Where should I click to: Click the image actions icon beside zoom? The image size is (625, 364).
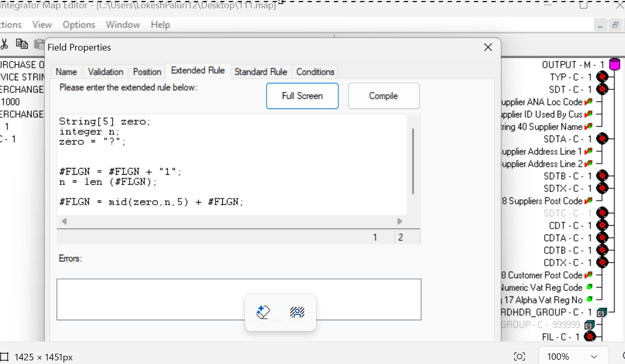(520, 357)
